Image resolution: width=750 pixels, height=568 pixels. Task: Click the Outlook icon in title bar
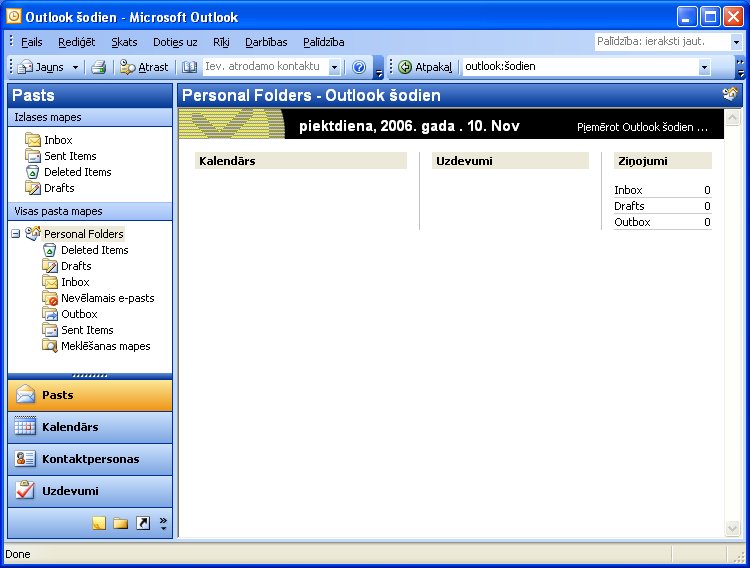tap(13, 17)
